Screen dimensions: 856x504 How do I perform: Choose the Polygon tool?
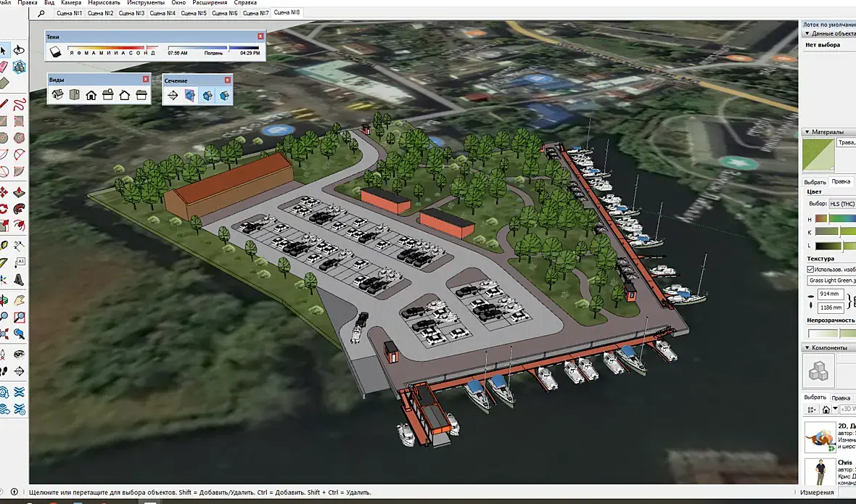tap(19, 138)
